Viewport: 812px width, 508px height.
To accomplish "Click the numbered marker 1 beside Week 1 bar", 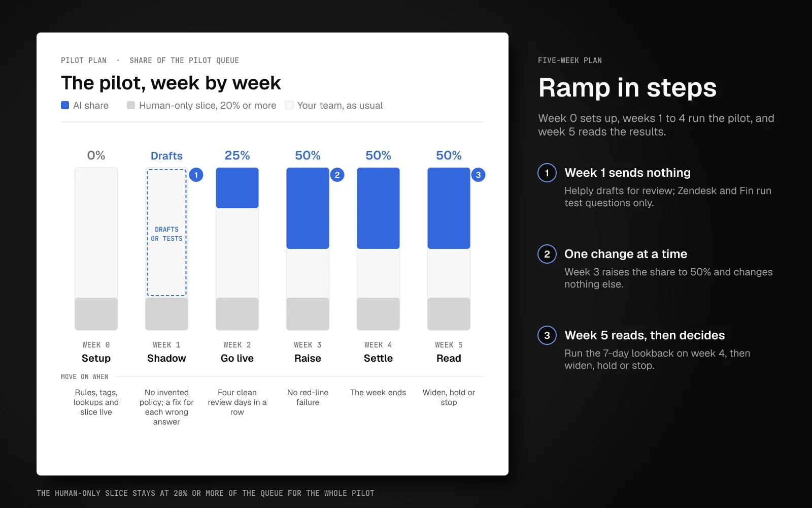I will pyautogui.click(x=196, y=175).
